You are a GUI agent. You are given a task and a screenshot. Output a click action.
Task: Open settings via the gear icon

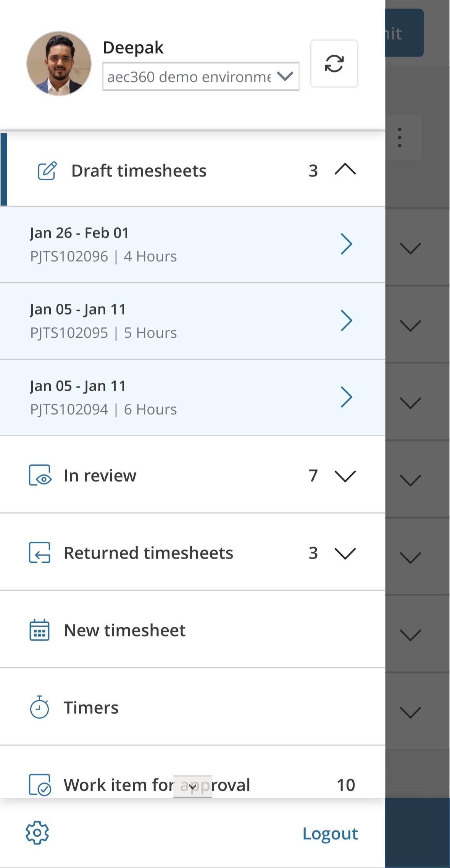pos(37,833)
